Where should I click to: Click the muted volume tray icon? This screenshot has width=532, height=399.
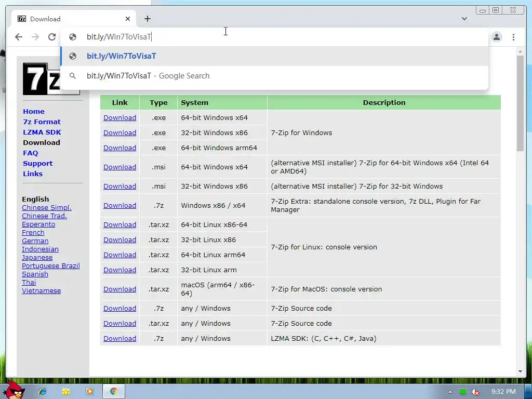point(476,392)
